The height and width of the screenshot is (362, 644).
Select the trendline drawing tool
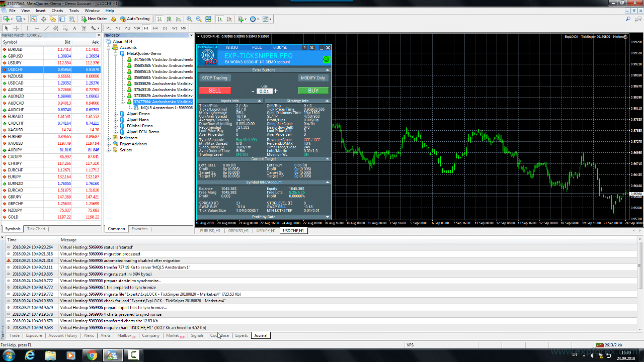click(46, 28)
